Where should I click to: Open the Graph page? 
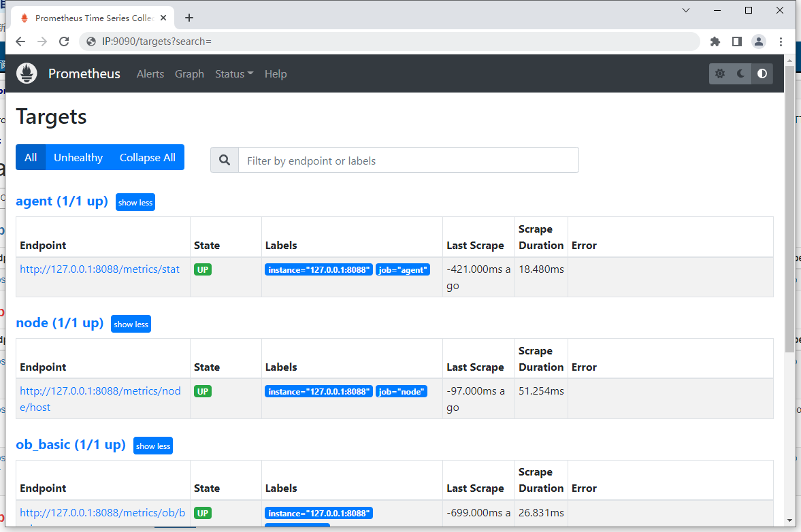[x=189, y=74]
